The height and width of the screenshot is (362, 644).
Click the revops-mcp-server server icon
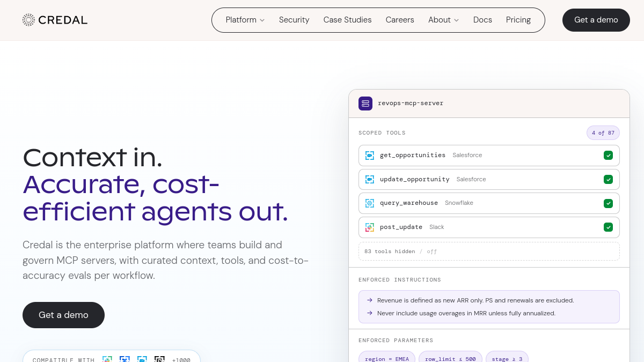point(365,104)
